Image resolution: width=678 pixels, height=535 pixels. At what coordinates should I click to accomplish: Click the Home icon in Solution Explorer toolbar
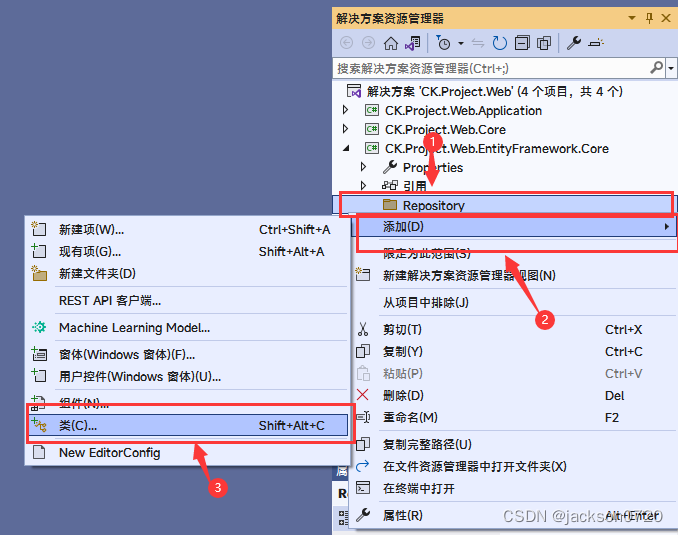pyautogui.click(x=390, y=43)
